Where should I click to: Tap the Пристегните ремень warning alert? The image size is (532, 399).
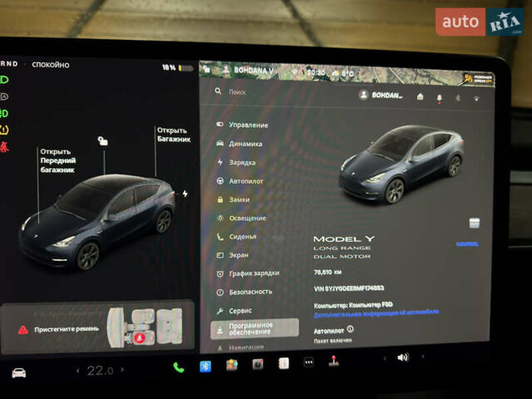pos(58,329)
